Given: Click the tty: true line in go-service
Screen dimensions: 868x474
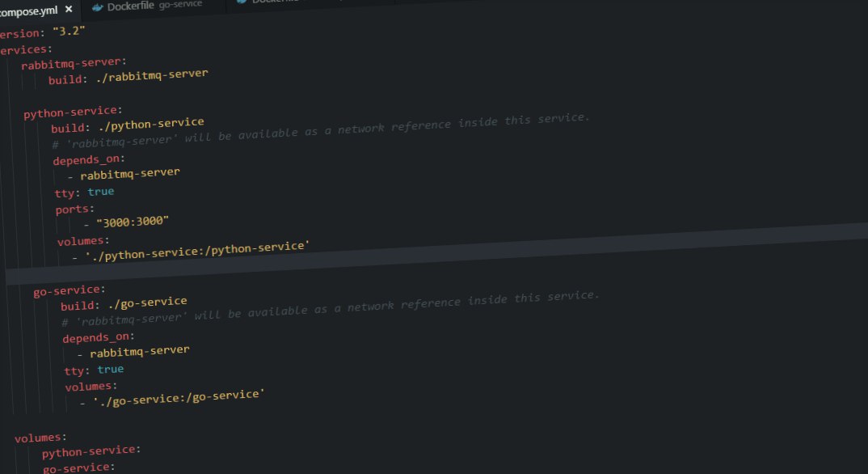Looking at the screenshot, I should [x=94, y=370].
